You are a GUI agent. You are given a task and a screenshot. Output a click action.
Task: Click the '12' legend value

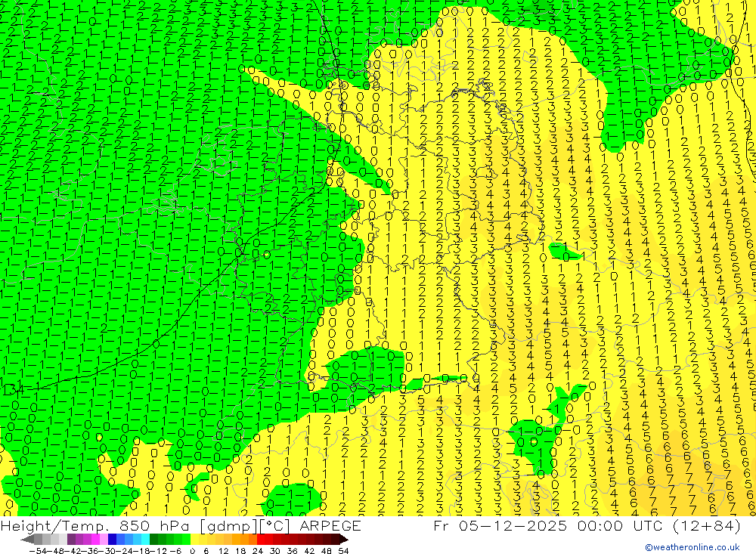click(223, 551)
